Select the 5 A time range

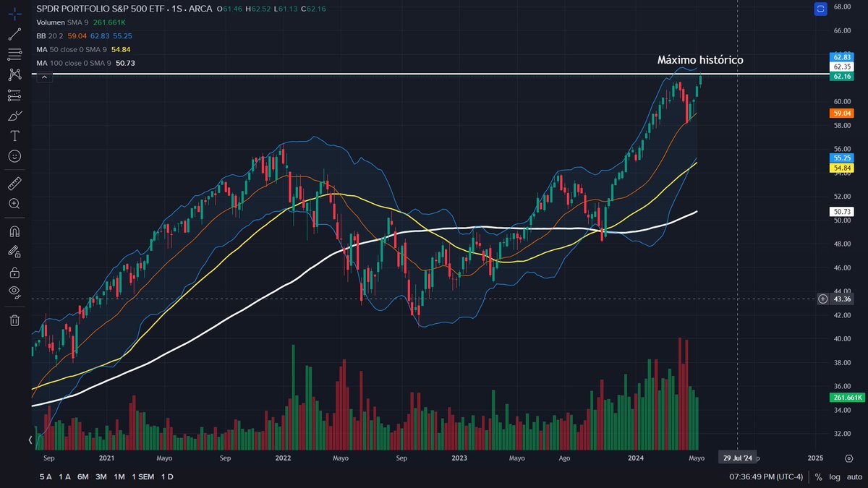[x=46, y=477]
